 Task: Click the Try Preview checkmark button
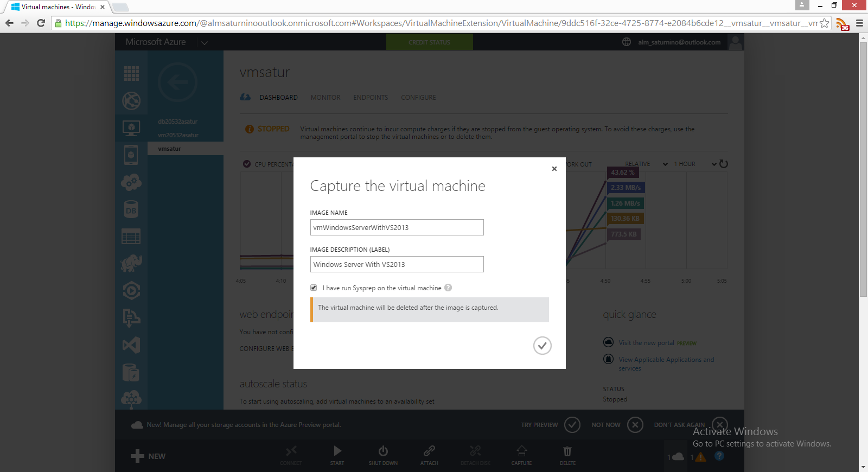point(572,425)
